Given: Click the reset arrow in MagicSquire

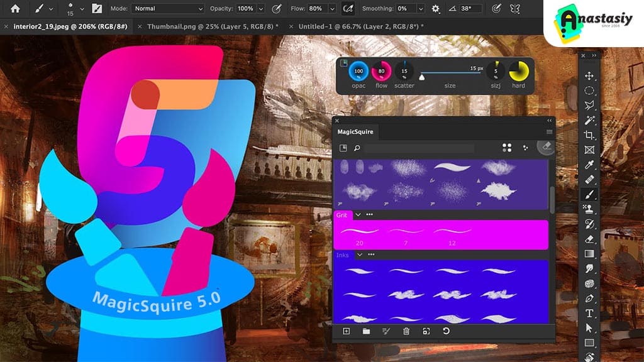Looking at the screenshot, I should click(446, 331).
